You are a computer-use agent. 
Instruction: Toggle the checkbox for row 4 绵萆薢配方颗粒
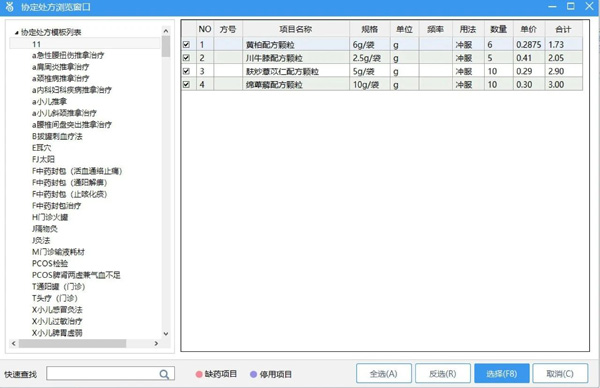pyautogui.click(x=186, y=84)
